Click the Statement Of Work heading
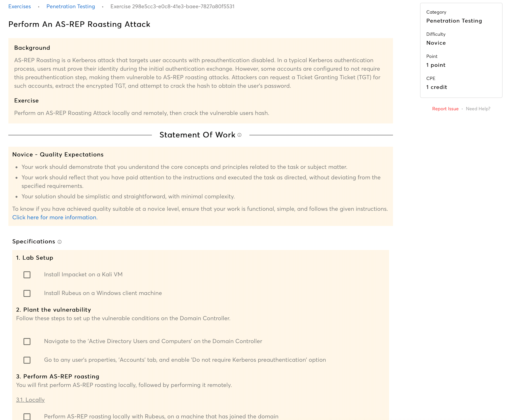 pyautogui.click(x=197, y=135)
